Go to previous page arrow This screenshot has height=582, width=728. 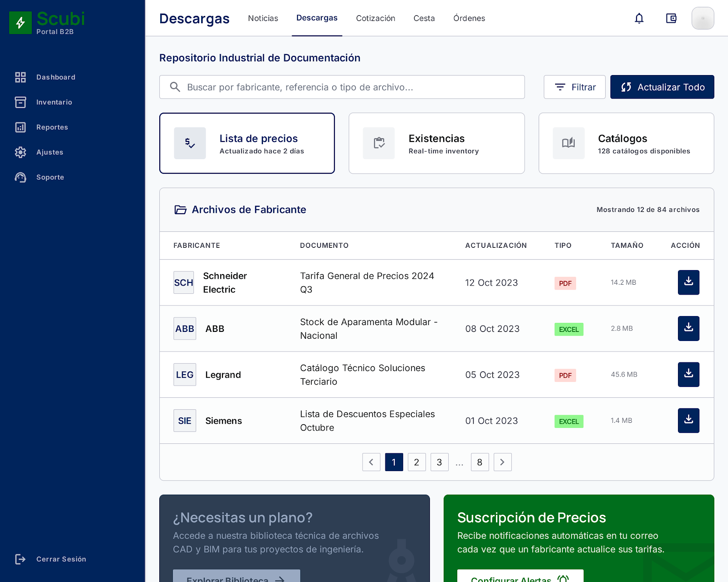pos(371,462)
